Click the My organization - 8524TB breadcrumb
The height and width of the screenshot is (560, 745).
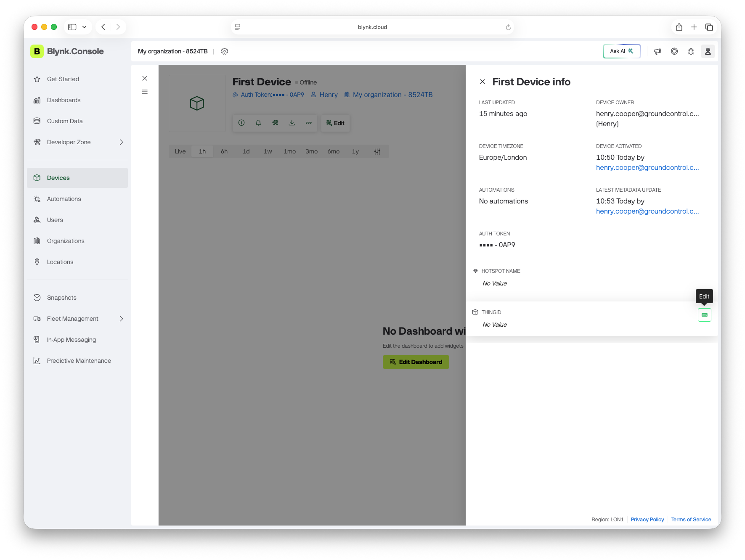pos(173,51)
